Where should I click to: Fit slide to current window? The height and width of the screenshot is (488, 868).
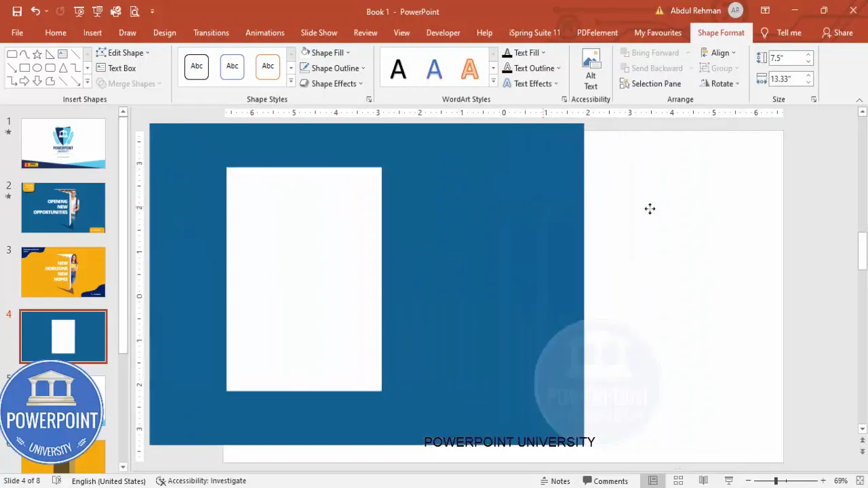(859, 481)
